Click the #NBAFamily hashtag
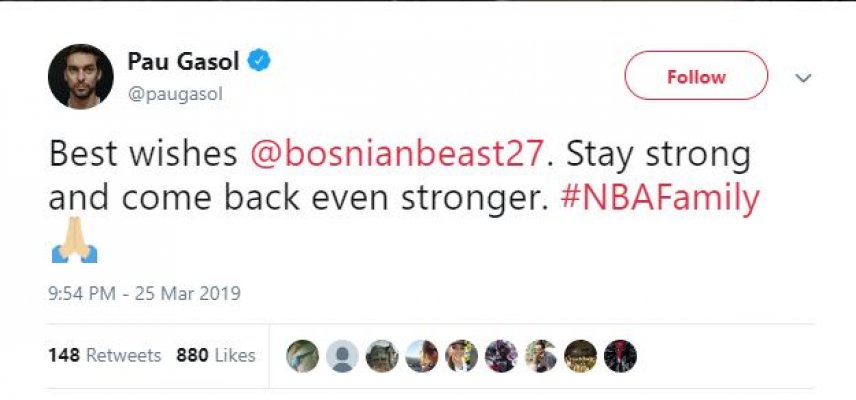Screen dimensions: 856x400 pos(658,198)
